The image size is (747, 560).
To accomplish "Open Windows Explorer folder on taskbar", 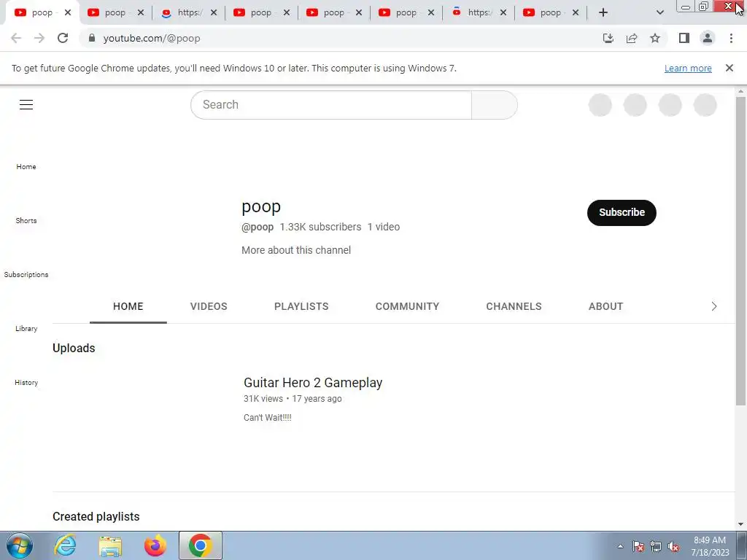I will click(x=110, y=545).
